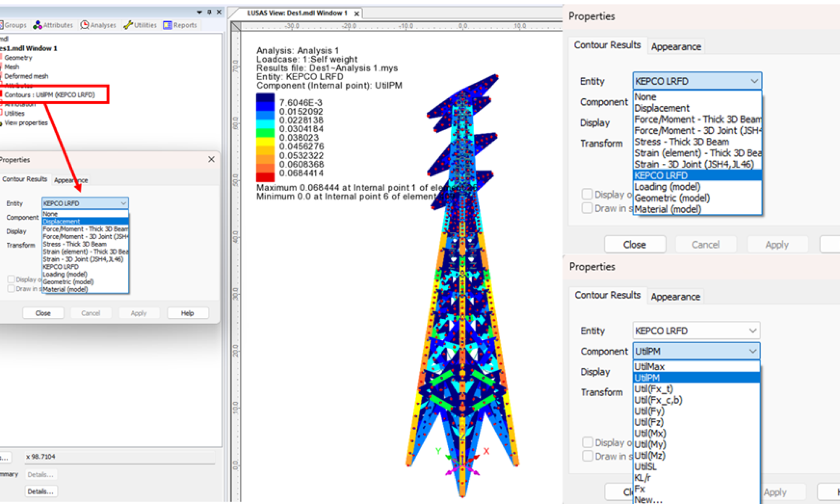Screen dimensions: 840x504
Task: Tick the Display checkbox in bottom-right Properties panel
Action: pos(588,442)
